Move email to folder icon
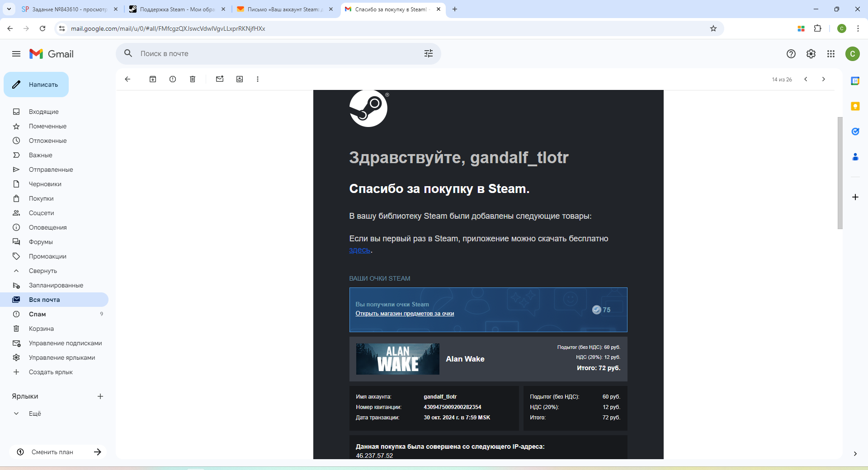Screen dimensions: 868x470 pyautogui.click(x=240, y=79)
